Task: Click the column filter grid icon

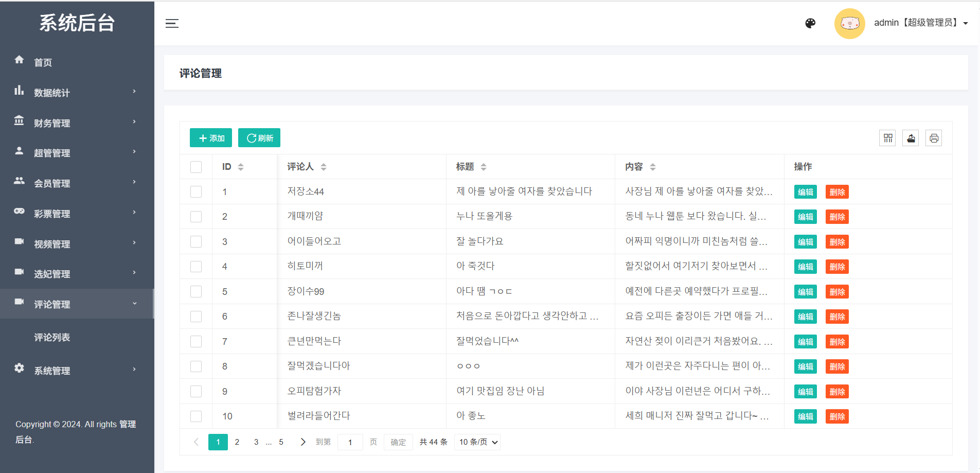Action: (x=887, y=138)
